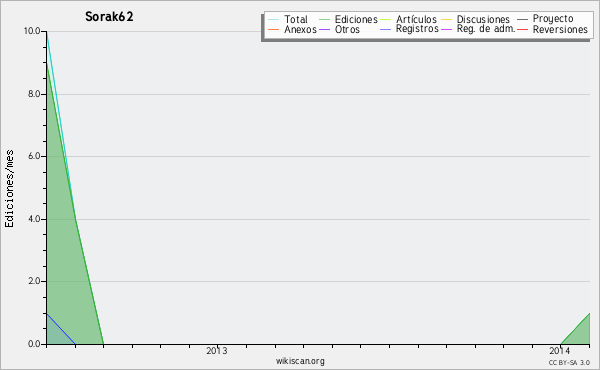600x370 pixels.
Task: Click the 8.0 y-axis label
Action: click(34, 94)
